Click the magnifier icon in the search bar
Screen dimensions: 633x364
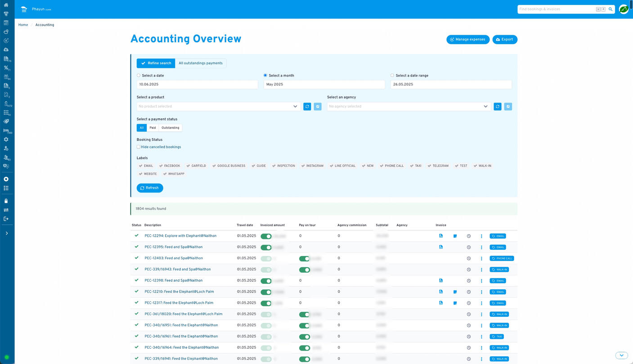pyautogui.click(x=610, y=9)
